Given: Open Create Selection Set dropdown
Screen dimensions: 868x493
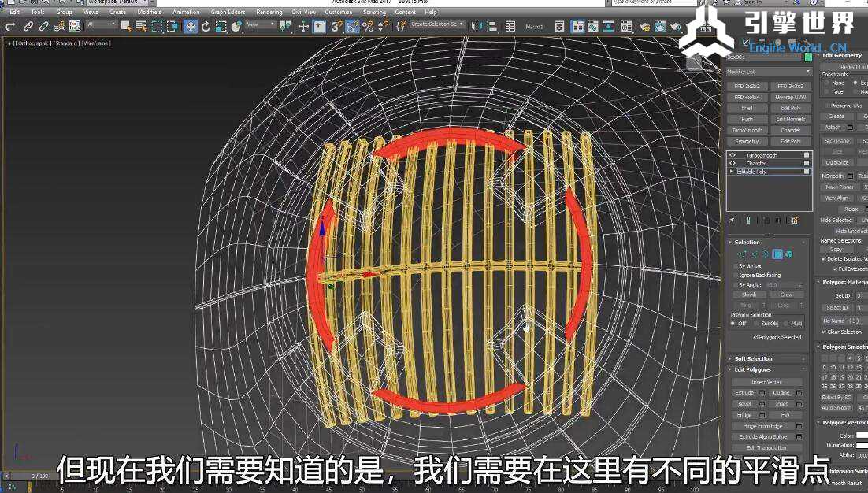Looking at the screenshot, I should click(x=437, y=24).
